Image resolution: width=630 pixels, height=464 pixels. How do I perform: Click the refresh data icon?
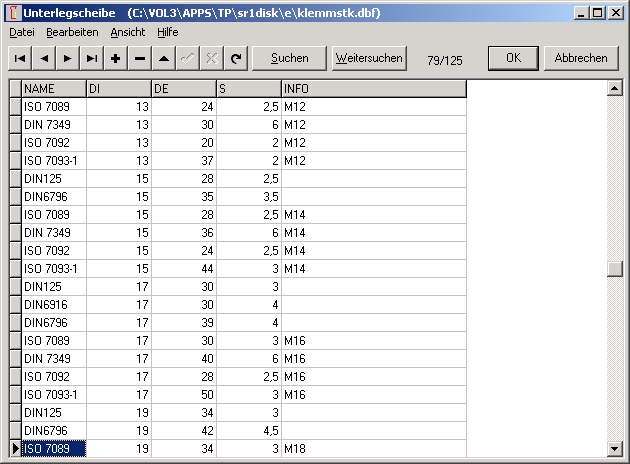coord(236,59)
